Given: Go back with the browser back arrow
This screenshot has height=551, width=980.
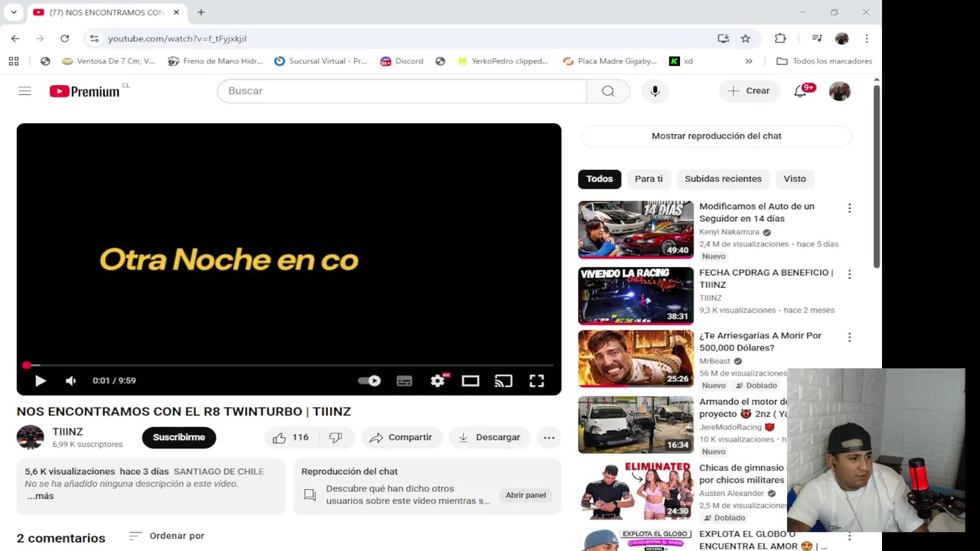Looking at the screenshot, I should (15, 38).
